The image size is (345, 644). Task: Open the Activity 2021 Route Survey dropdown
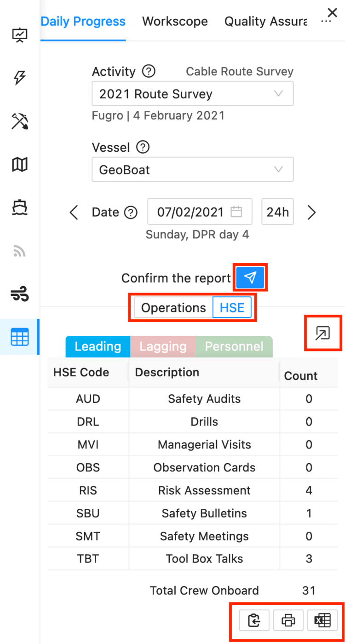(193, 94)
